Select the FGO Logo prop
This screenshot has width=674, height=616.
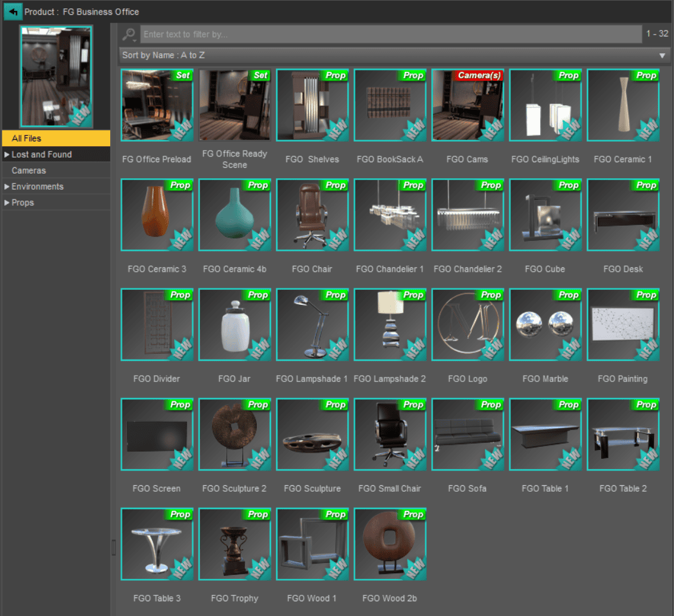(468, 324)
